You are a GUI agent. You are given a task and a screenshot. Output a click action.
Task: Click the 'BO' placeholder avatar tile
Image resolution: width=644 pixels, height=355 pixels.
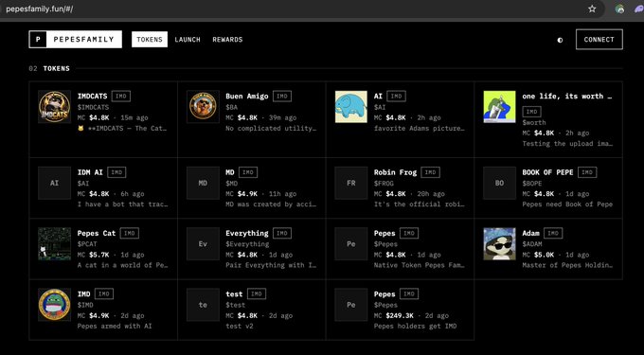[499, 183]
